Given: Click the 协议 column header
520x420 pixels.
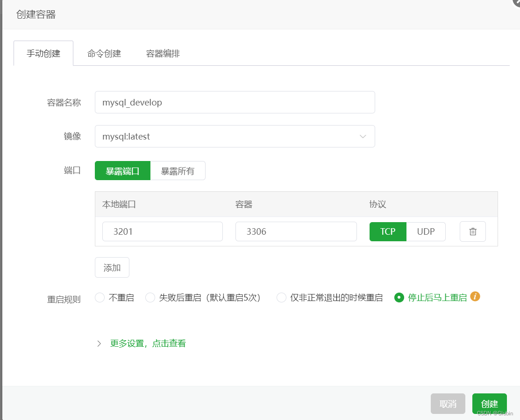Looking at the screenshot, I should coord(378,204).
